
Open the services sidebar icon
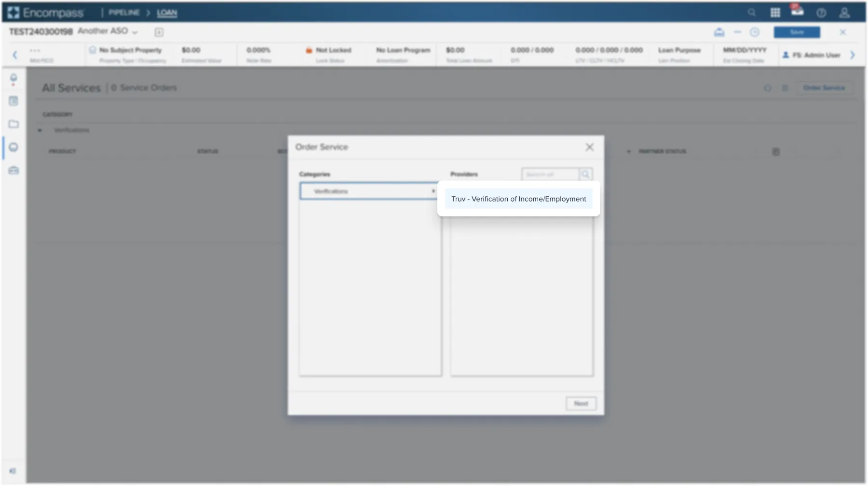14,147
